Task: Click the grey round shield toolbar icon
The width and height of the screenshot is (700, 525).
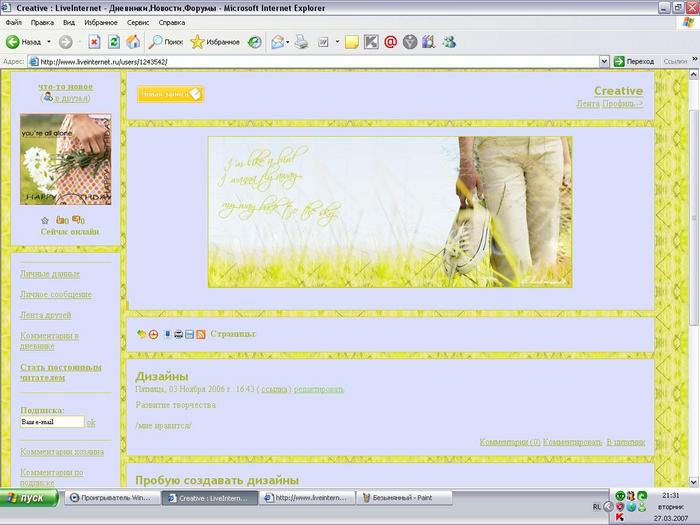Action: (x=410, y=42)
